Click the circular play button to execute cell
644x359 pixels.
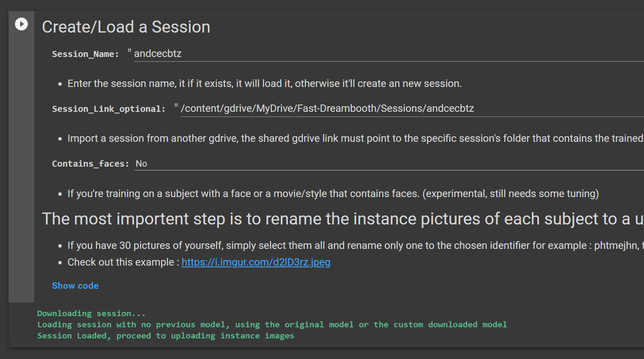[x=21, y=24]
